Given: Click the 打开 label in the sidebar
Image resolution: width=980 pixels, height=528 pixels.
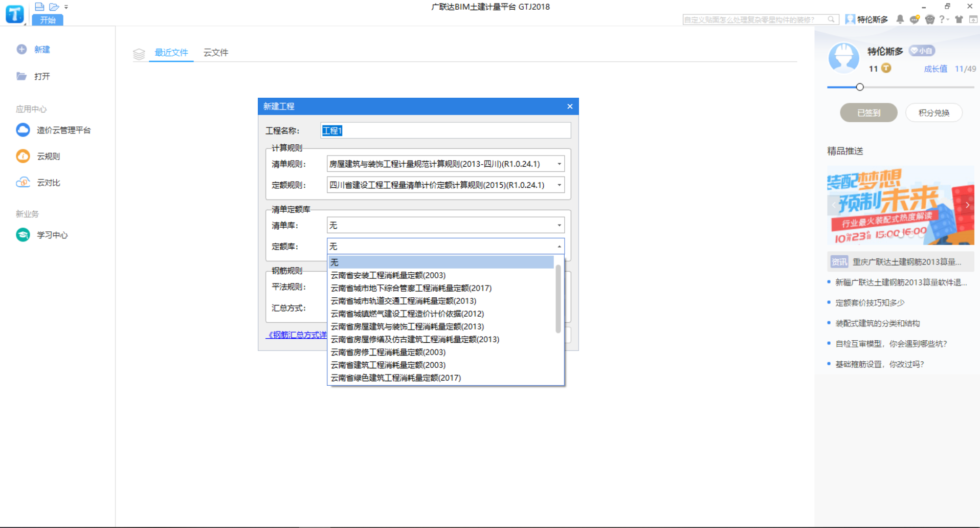Looking at the screenshot, I should (42, 76).
